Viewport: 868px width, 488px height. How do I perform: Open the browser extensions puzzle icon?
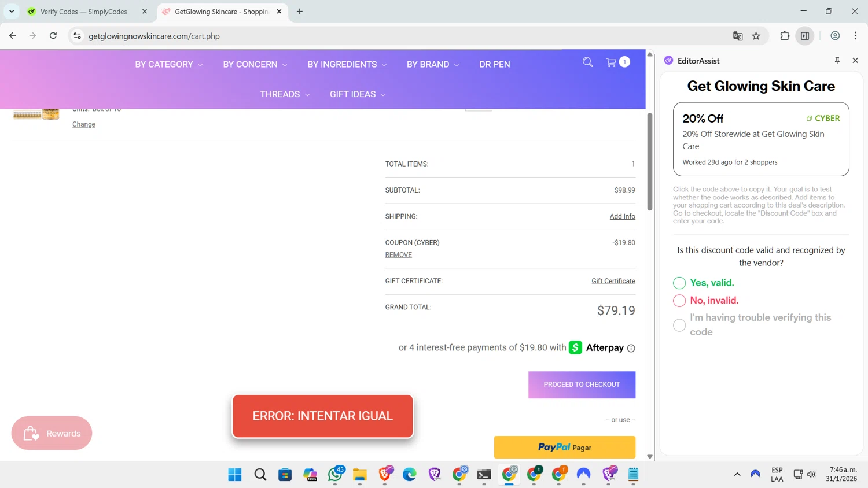[785, 36]
